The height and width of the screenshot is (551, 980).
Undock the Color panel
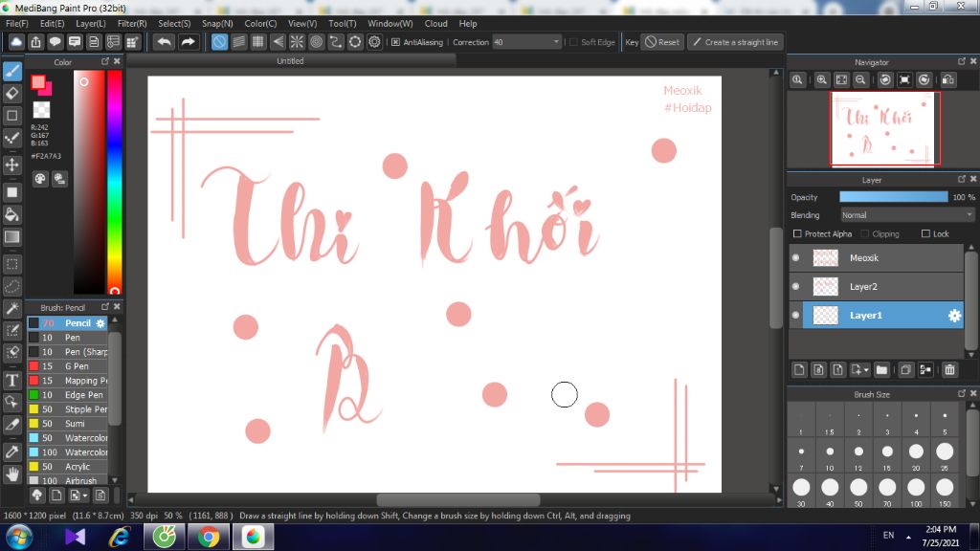pos(105,61)
